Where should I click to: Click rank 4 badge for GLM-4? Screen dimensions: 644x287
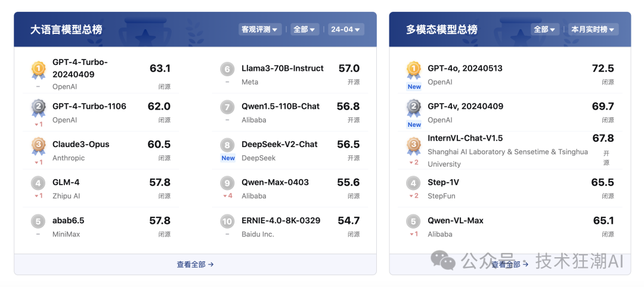coord(38,183)
